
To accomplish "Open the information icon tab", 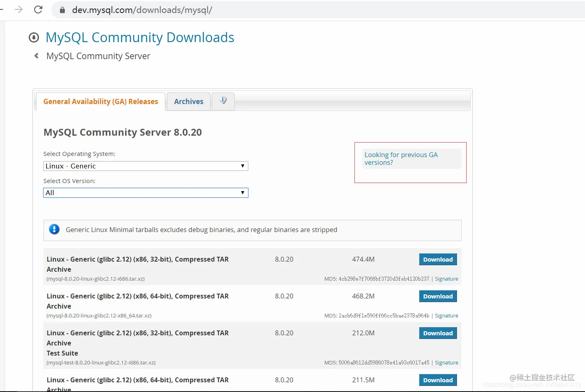I will point(223,101).
